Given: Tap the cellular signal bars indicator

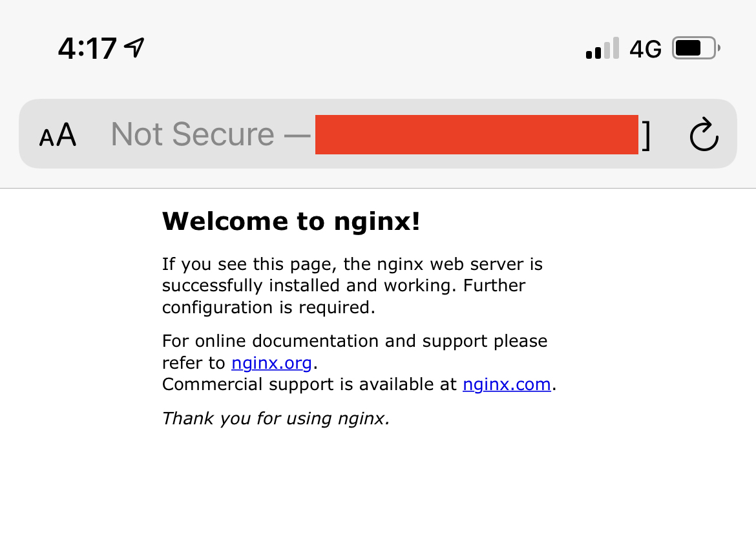Looking at the screenshot, I should [x=602, y=48].
